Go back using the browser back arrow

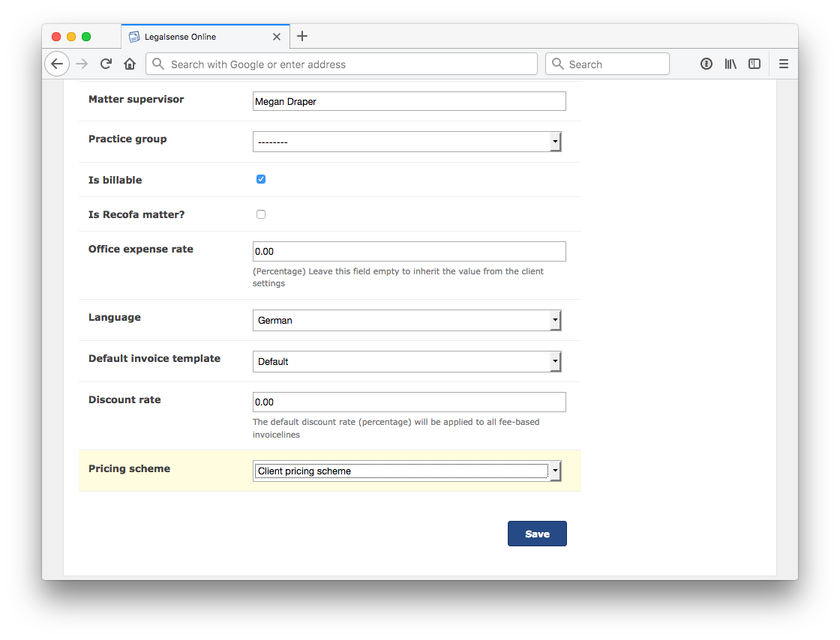pos(57,64)
